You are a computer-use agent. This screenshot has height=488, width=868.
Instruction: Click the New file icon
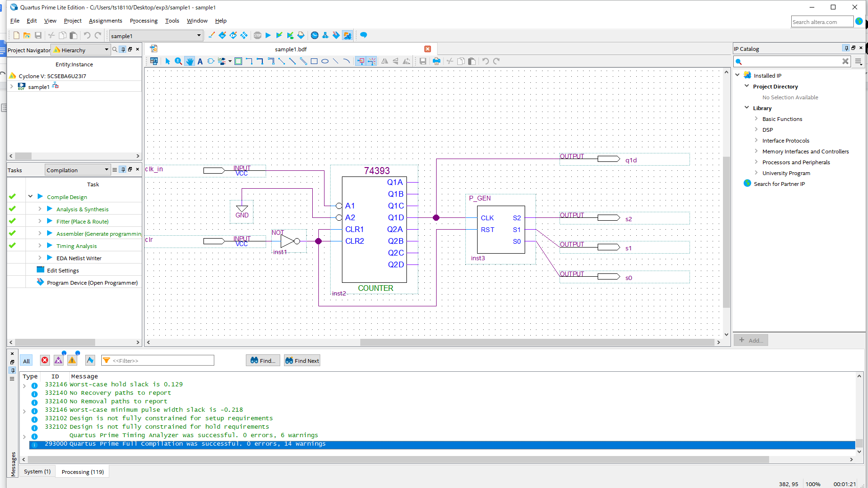[x=16, y=35]
